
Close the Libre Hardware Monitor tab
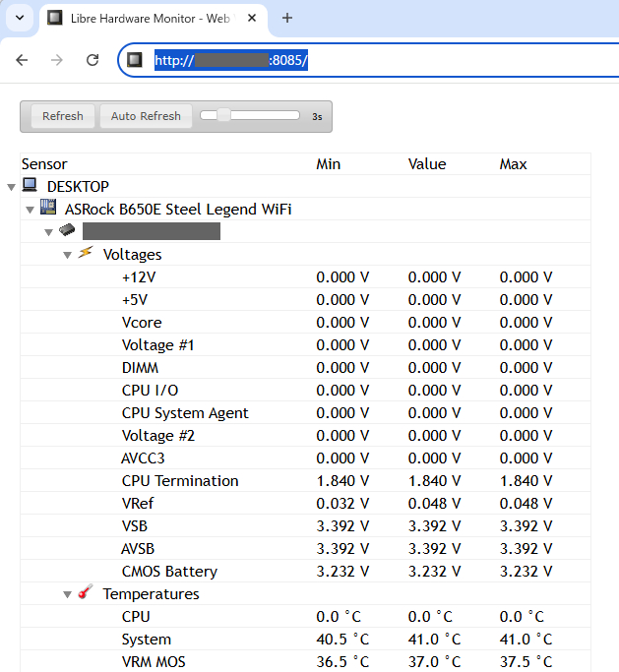[x=252, y=18]
